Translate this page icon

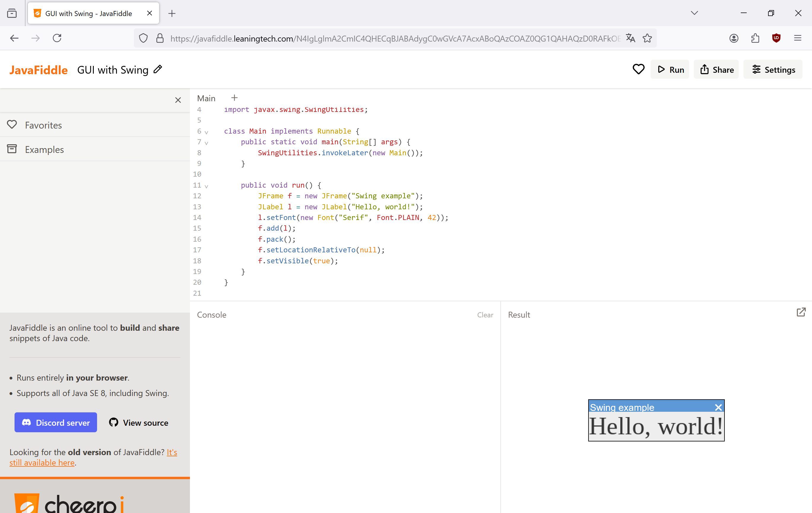tap(630, 38)
